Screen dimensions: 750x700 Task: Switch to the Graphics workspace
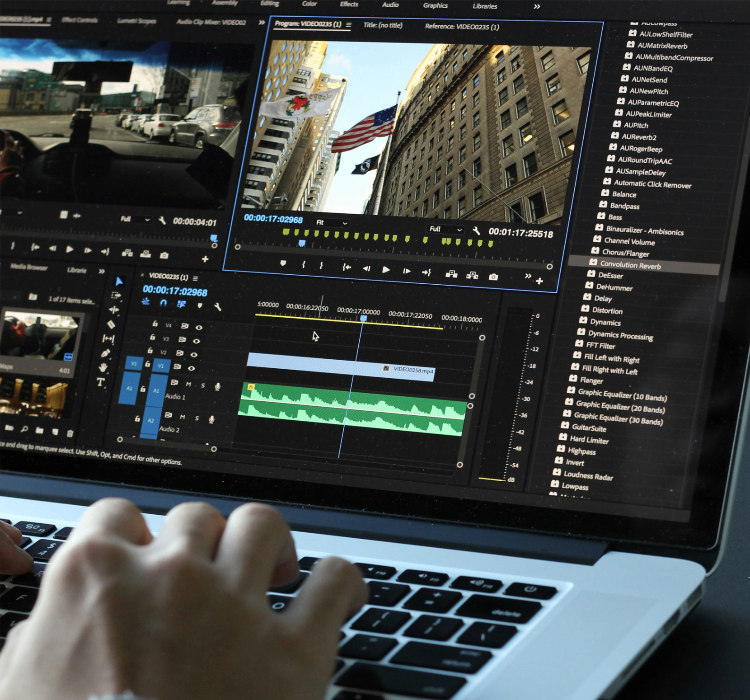[435, 5]
